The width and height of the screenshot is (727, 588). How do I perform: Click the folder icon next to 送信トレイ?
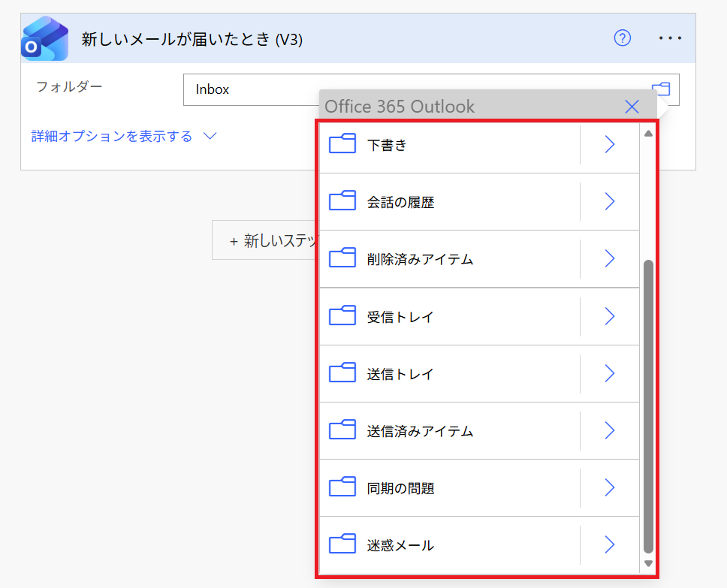[x=342, y=373]
